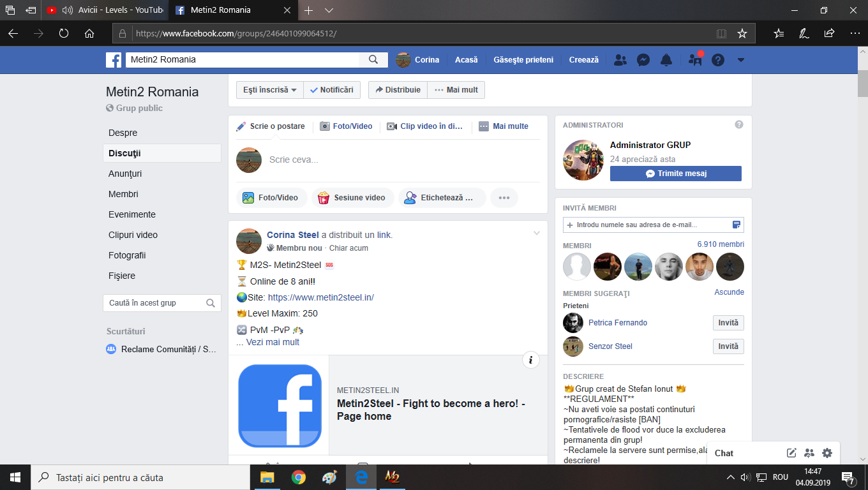868x490 pixels.
Task: Click the Caută în acest grup search field
Action: (162, 303)
